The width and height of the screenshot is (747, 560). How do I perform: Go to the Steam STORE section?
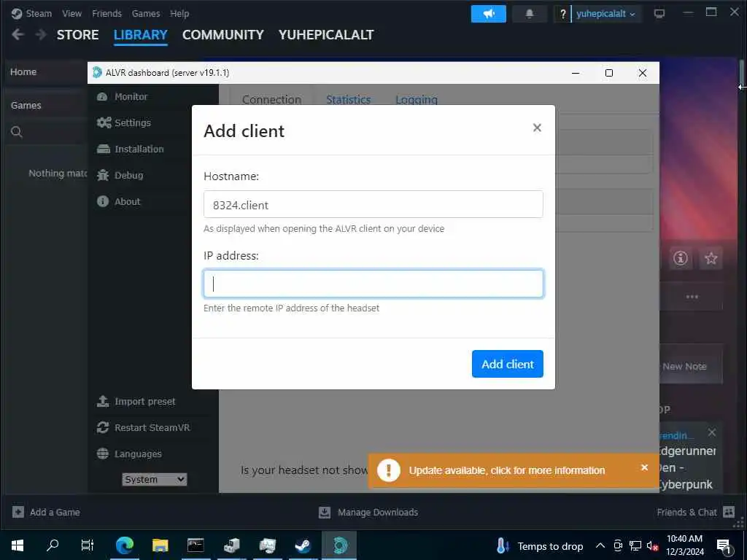pos(77,35)
